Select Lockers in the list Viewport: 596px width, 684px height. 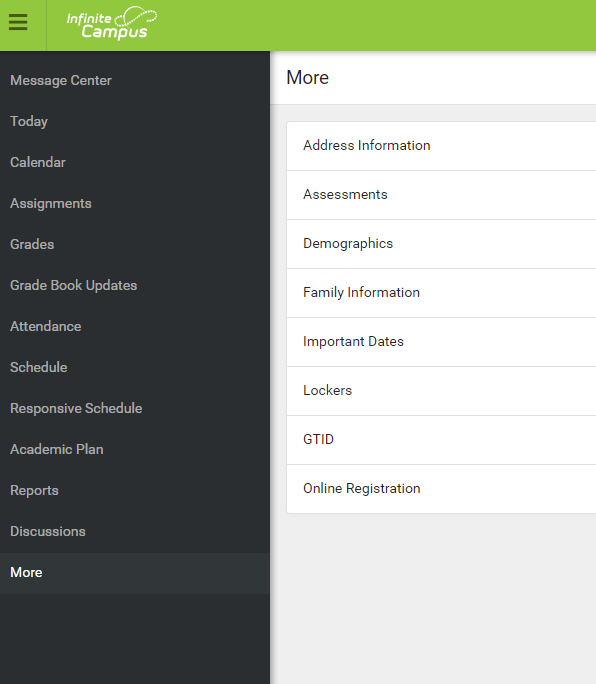coord(441,391)
